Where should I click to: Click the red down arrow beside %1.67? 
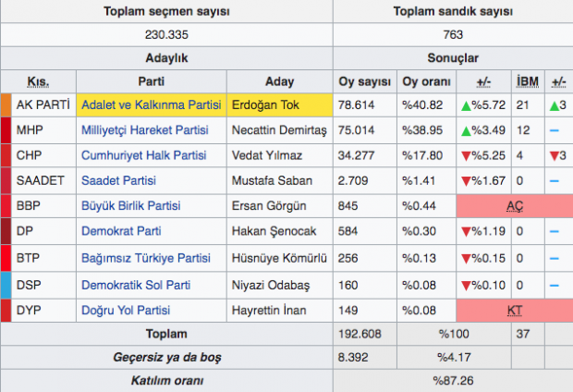[x=466, y=181]
